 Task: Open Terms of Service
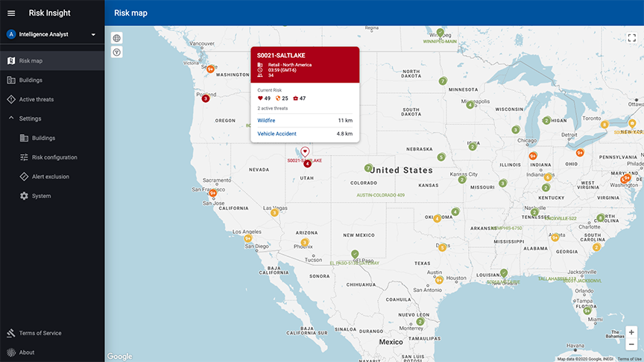point(40,333)
